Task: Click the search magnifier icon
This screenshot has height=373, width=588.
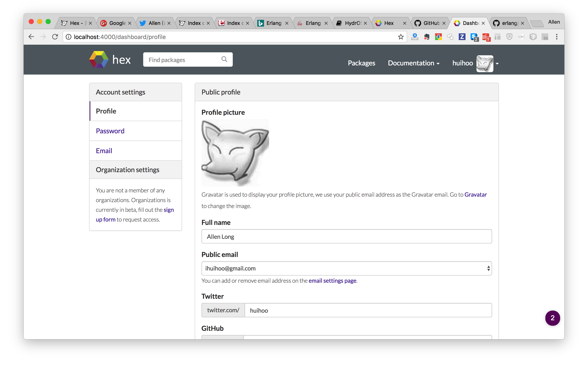Action: click(224, 59)
